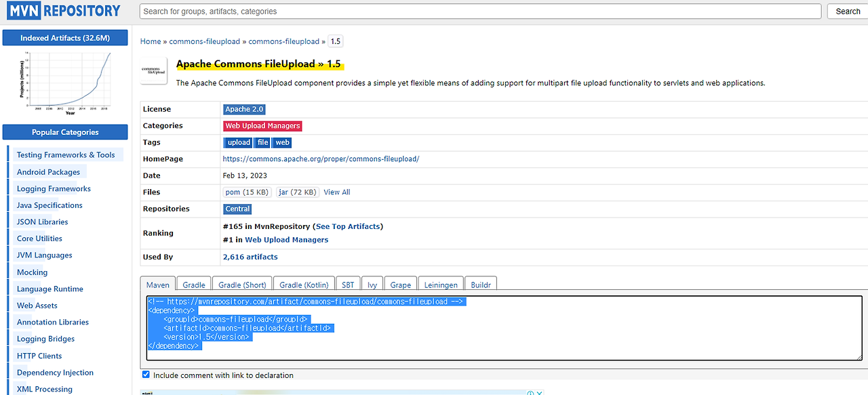Click the web tag
The image size is (868, 395).
283,142
